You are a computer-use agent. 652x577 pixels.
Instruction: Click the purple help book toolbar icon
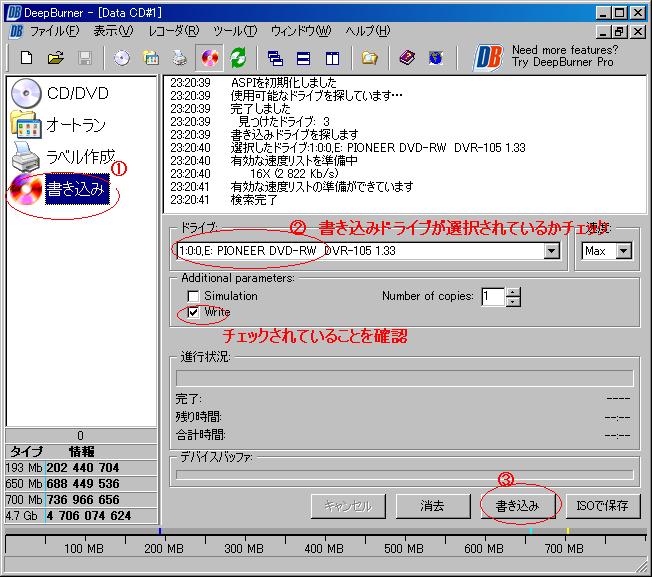coord(407,58)
